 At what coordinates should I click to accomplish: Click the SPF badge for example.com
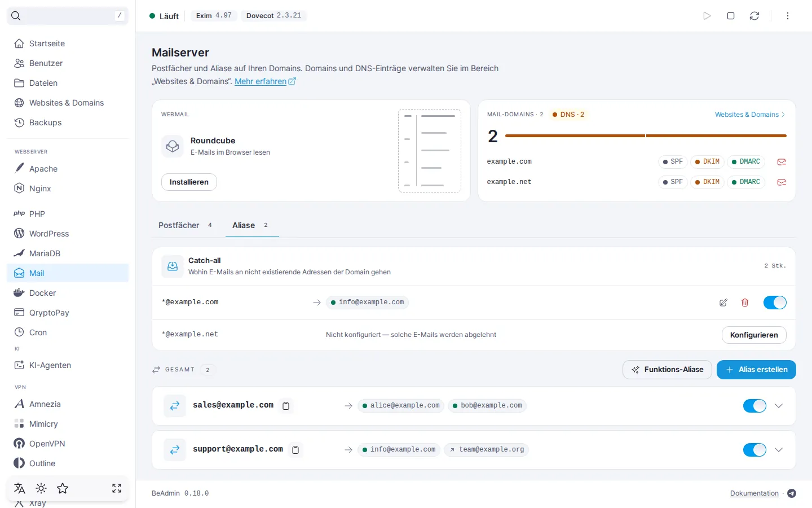click(x=673, y=162)
